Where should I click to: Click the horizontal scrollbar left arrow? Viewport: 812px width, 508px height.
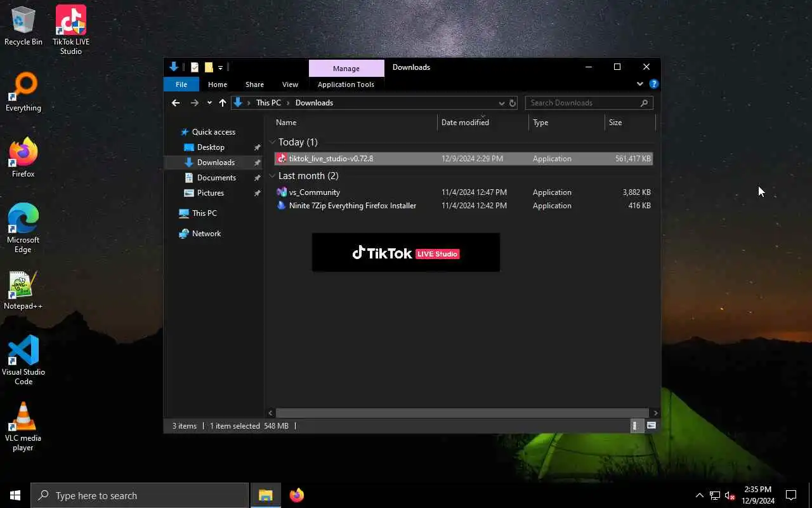click(x=271, y=413)
